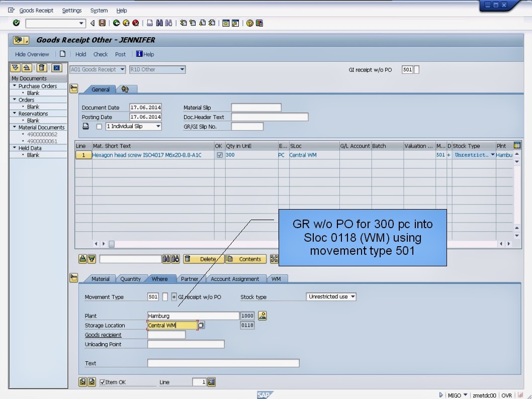Click the person search icon next to plant 1000
This screenshot has width=532, height=399.
coord(262,315)
